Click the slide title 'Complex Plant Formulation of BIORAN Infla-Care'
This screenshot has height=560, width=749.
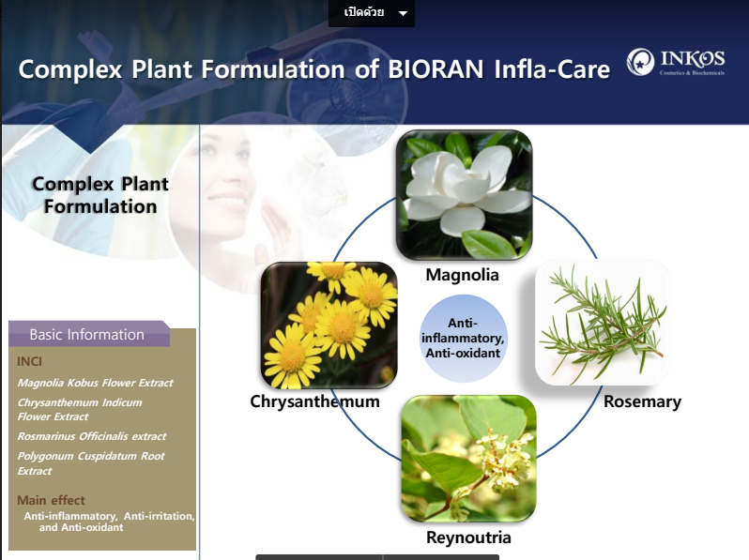tap(314, 69)
